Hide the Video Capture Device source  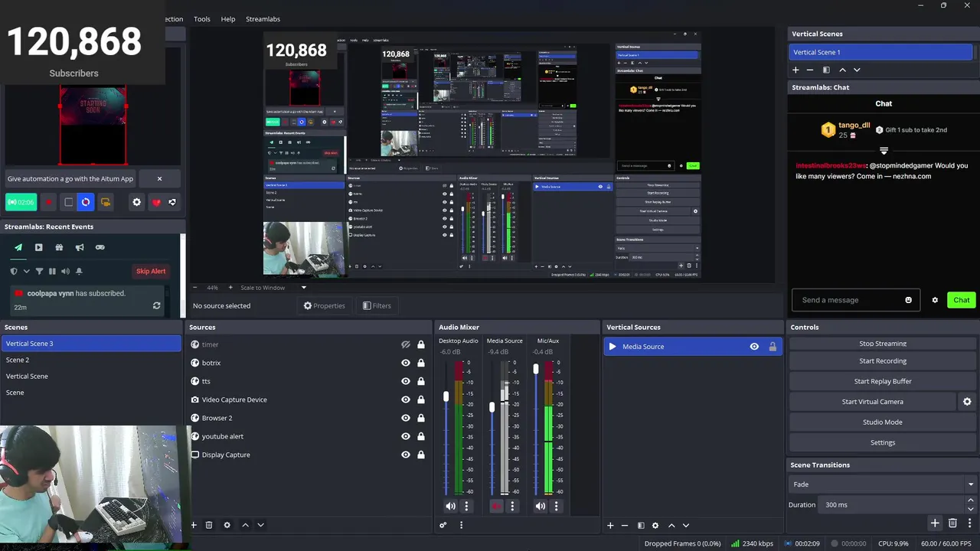click(406, 399)
